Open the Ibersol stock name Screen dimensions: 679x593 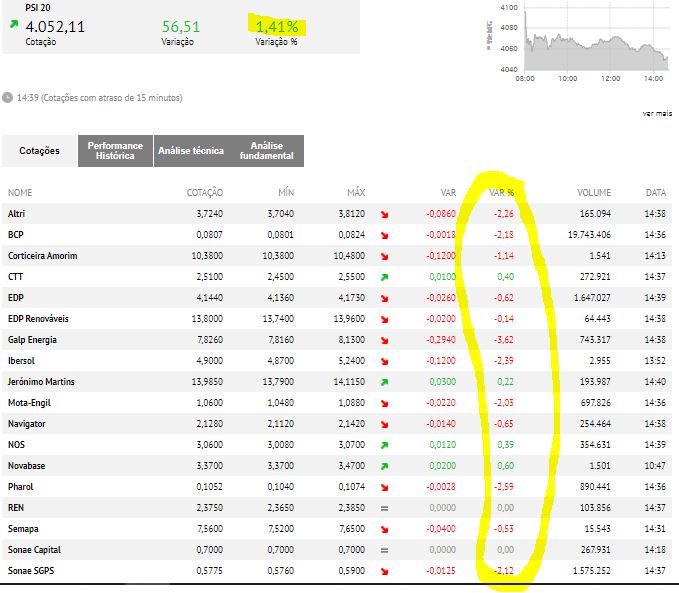click(x=21, y=360)
